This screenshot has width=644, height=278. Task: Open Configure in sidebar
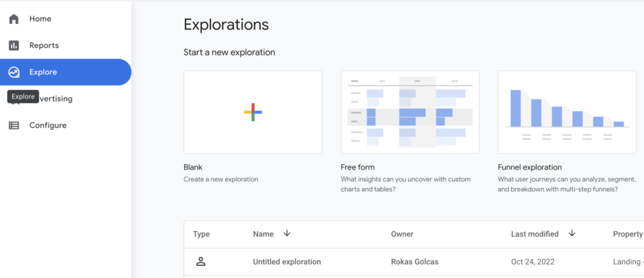click(x=65, y=126)
